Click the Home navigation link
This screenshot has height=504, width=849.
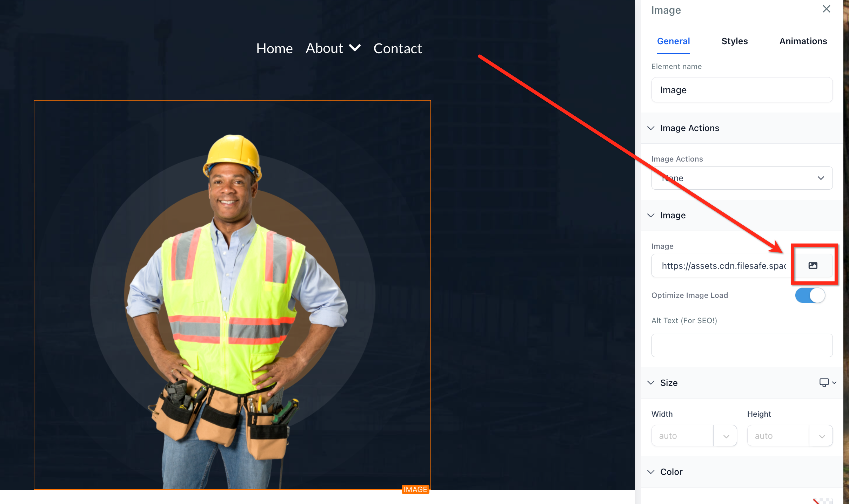coord(274,48)
